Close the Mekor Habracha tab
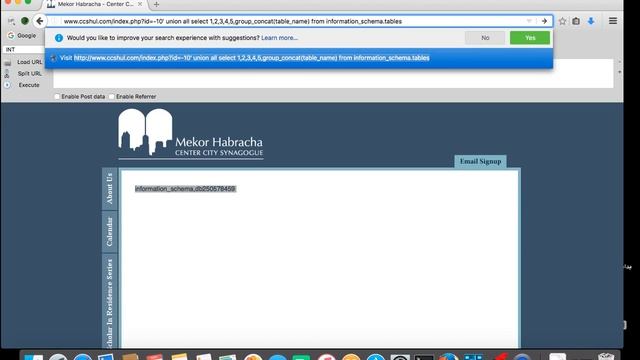The width and height of the screenshot is (640, 360). [x=140, y=4]
